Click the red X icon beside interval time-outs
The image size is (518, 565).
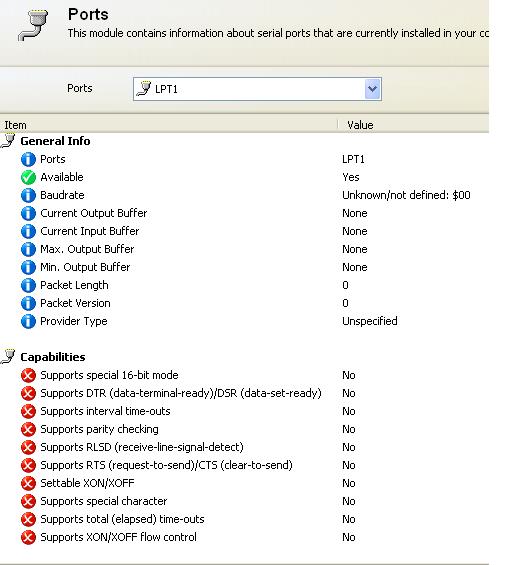28,411
